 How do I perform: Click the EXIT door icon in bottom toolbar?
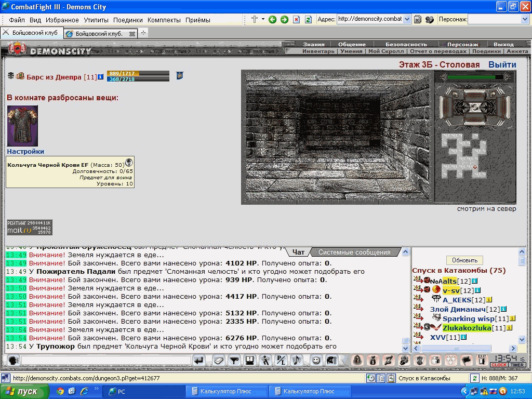tap(482, 361)
